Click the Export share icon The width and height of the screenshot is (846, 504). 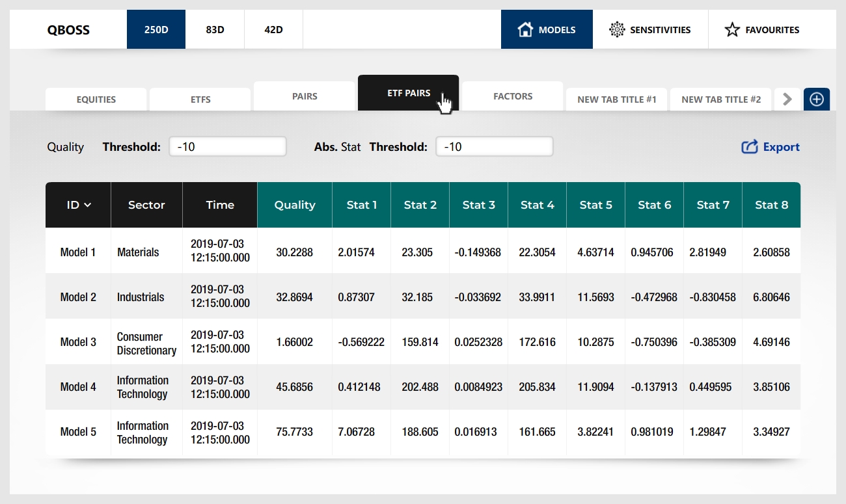(x=750, y=147)
